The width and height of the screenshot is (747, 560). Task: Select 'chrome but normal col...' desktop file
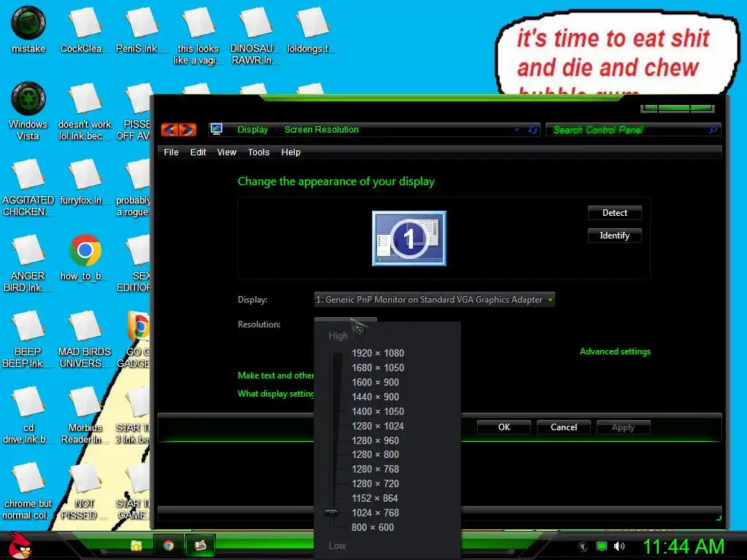click(28, 491)
